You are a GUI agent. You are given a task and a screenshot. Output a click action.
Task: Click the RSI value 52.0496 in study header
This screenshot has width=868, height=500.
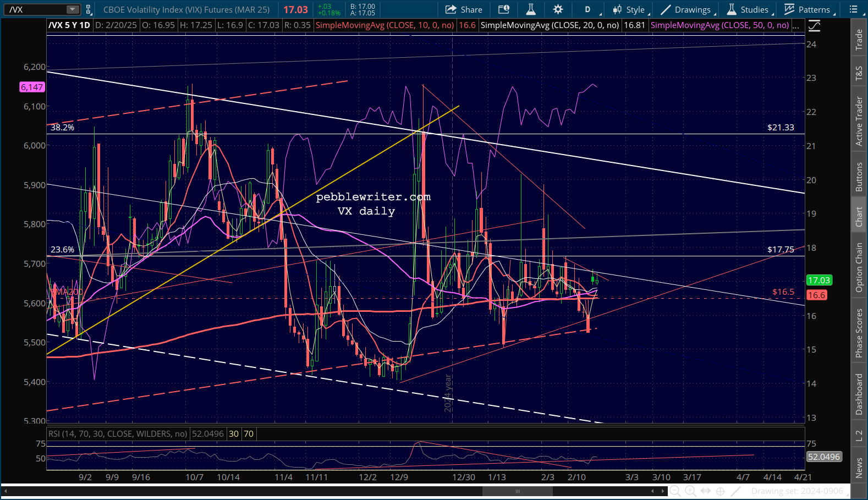pos(208,434)
